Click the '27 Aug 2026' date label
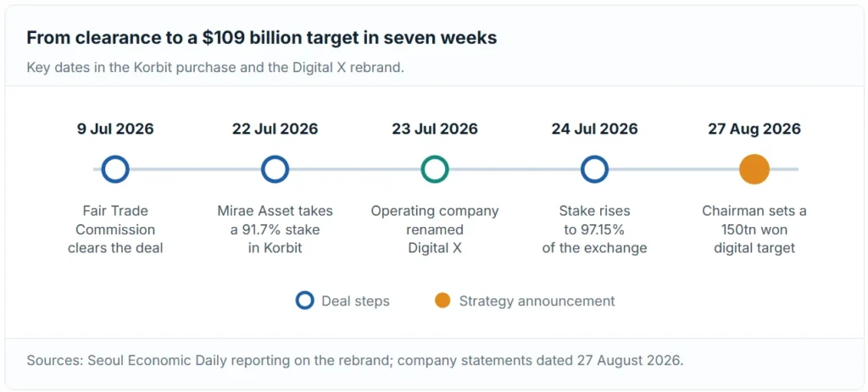 (754, 129)
